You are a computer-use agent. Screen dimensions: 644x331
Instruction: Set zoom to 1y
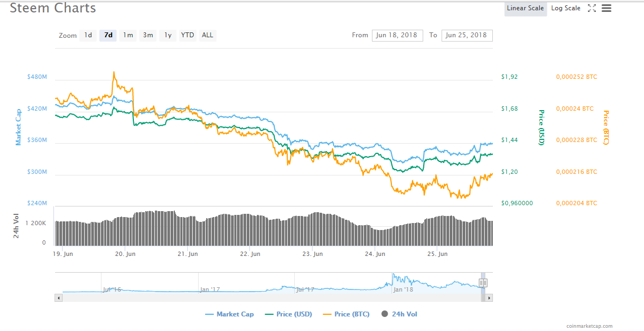point(168,35)
